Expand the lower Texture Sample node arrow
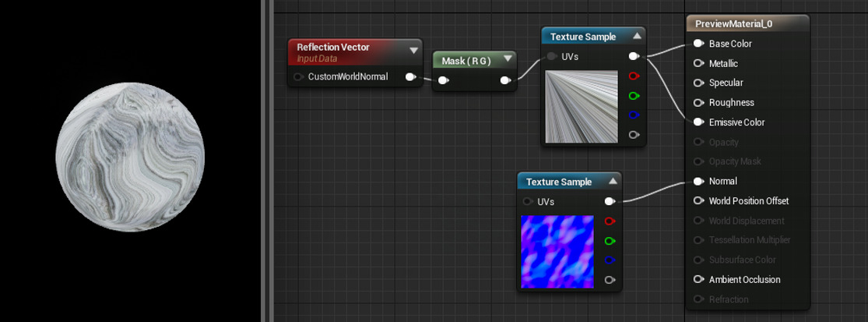Screen dimensions: 868x322 [x=612, y=181]
